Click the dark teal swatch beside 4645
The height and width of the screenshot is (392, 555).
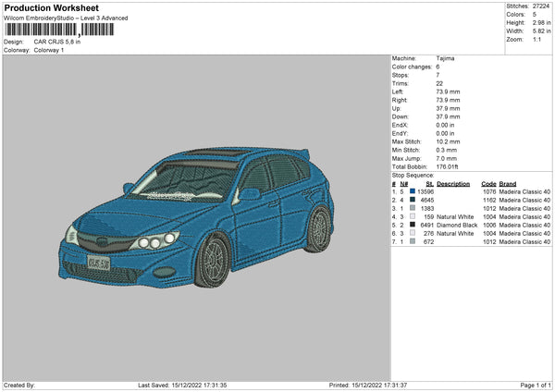413,200
